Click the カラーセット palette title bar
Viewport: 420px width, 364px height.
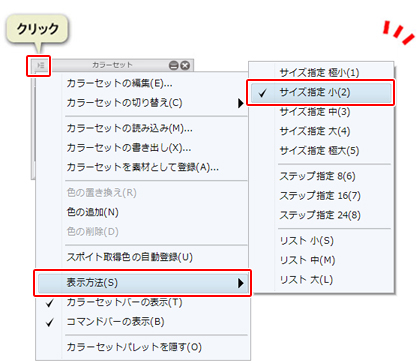click(112, 65)
